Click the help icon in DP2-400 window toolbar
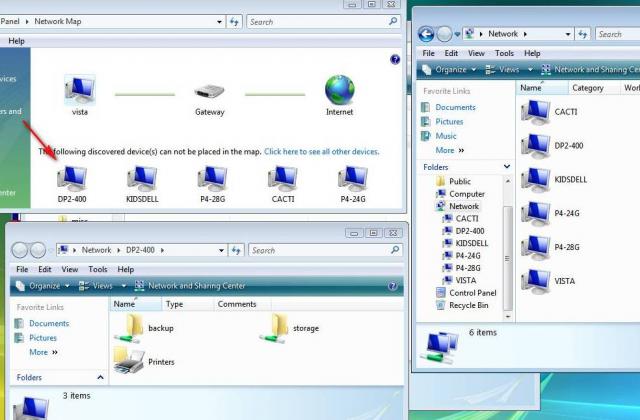 click(393, 286)
